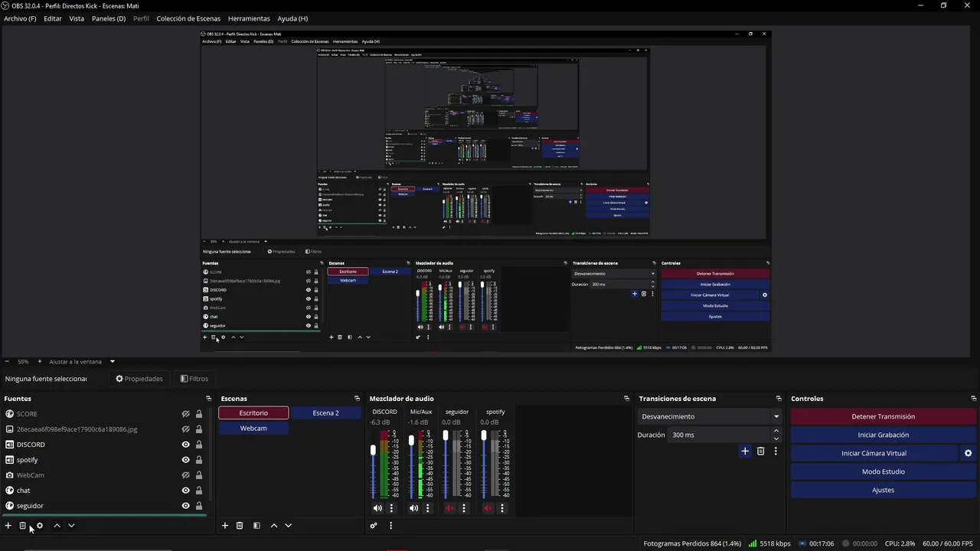This screenshot has width=980, height=551.
Task: Open the Colección de Escenas menu
Action: pyautogui.click(x=188, y=18)
